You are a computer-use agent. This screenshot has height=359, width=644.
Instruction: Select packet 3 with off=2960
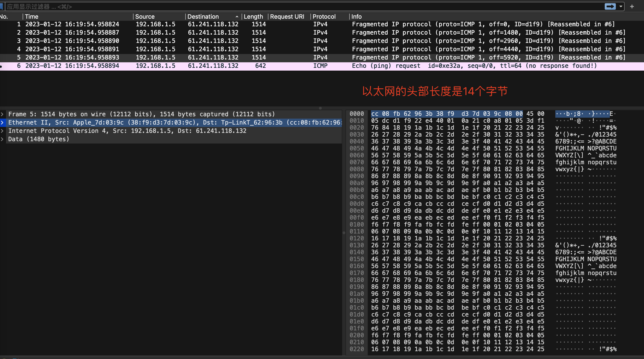tap(322, 41)
